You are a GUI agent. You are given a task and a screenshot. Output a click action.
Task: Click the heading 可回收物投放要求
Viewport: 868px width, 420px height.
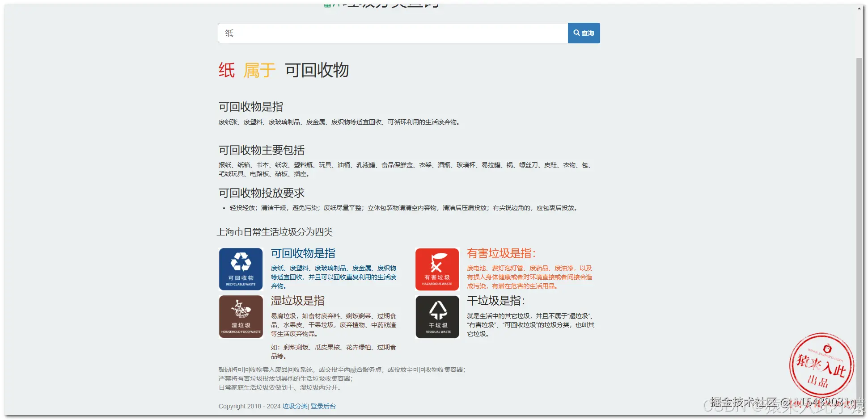coord(262,193)
